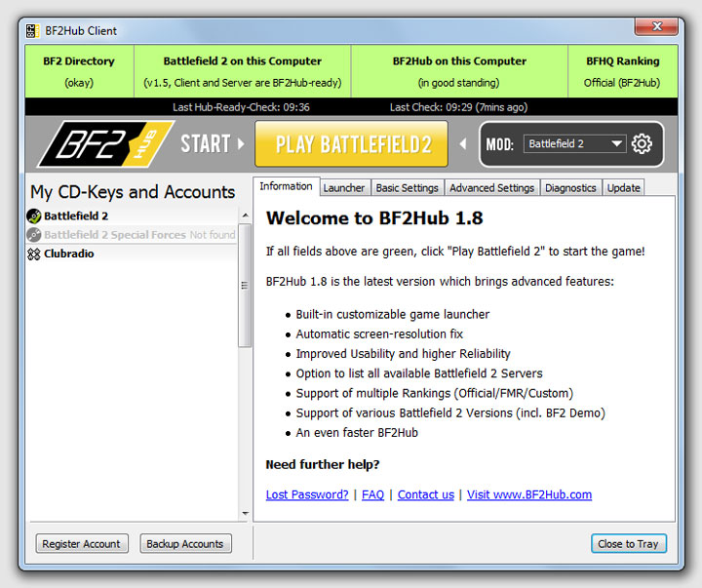Screen dimensions: 702x588
Task: Open the Lost Password? link
Action: pyautogui.click(x=307, y=494)
